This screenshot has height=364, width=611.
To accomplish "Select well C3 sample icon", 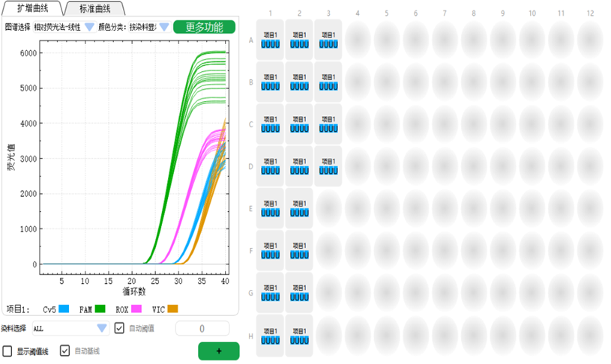I will pos(328,124).
